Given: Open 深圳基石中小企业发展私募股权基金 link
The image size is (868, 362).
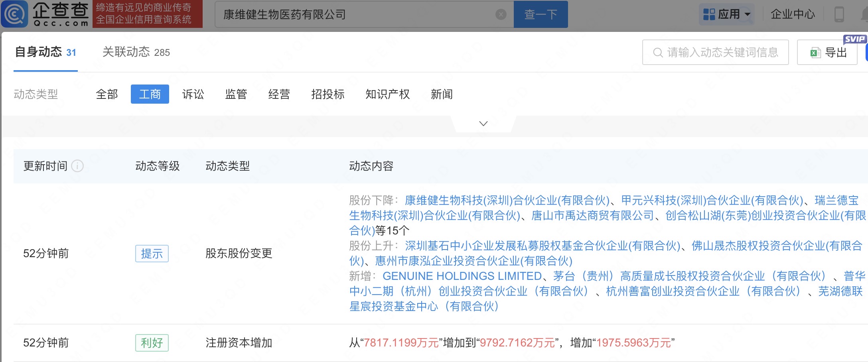Looking at the screenshot, I should coord(542,246).
